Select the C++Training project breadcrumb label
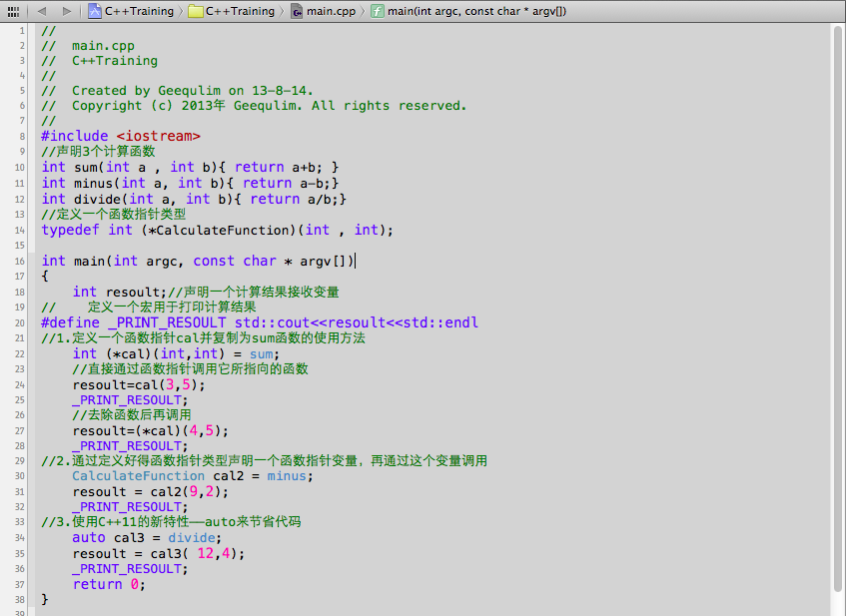 [139, 11]
